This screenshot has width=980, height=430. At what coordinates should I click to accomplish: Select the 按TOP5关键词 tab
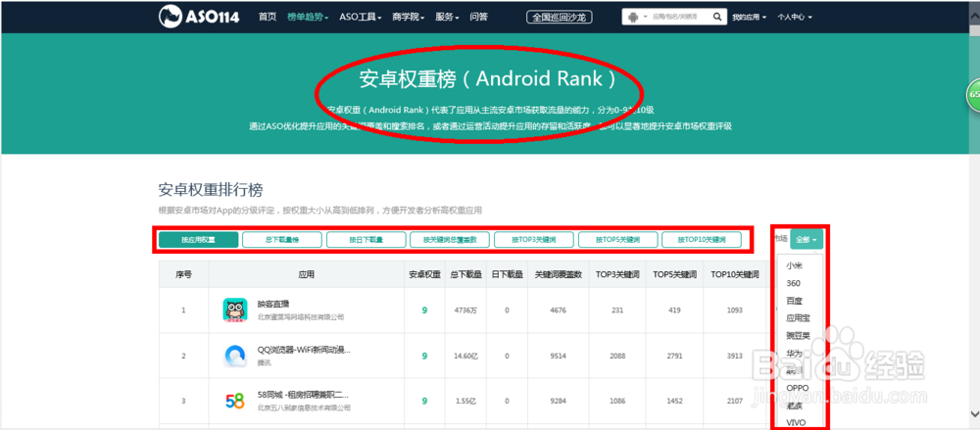tap(617, 239)
